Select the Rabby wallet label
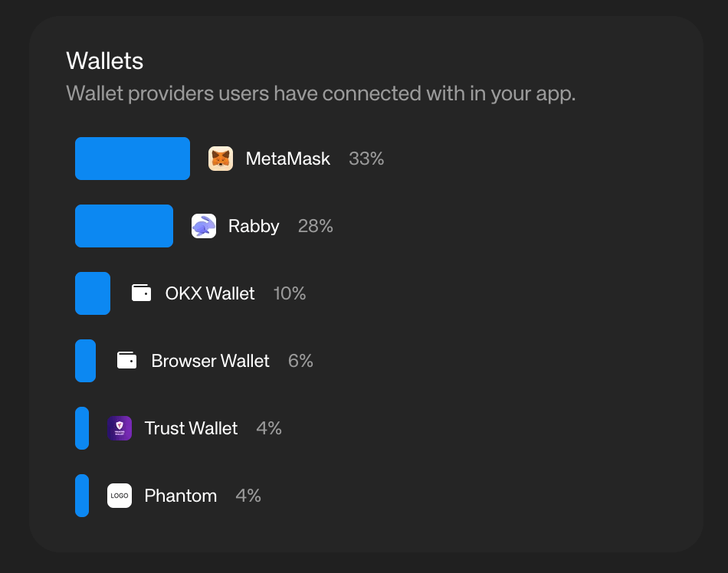Image resolution: width=728 pixels, height=573 pixels. (x=254, y=226)
